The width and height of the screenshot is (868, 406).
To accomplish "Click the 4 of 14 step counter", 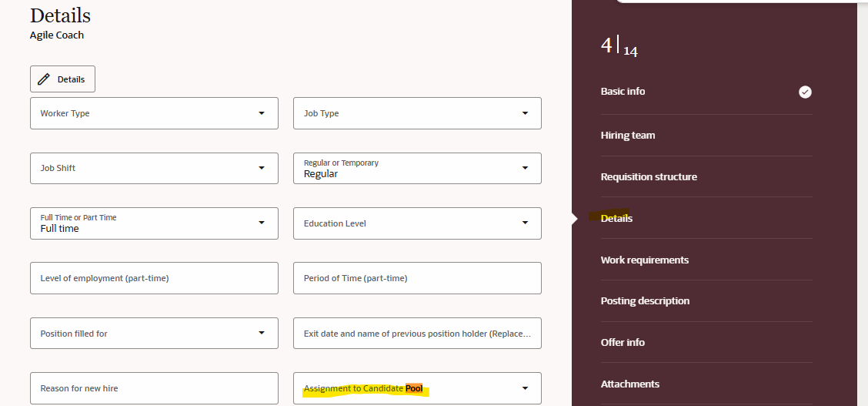I will point(619,46).
